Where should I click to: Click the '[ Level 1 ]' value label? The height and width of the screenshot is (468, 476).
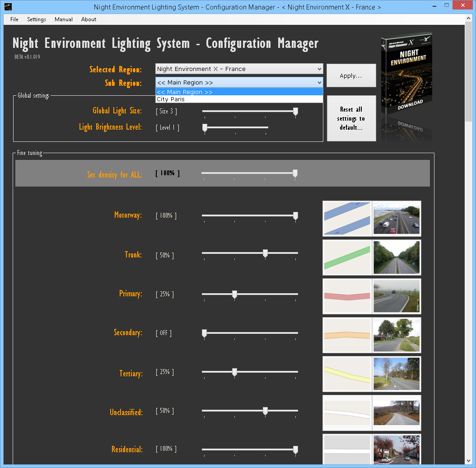pos(168,127)
